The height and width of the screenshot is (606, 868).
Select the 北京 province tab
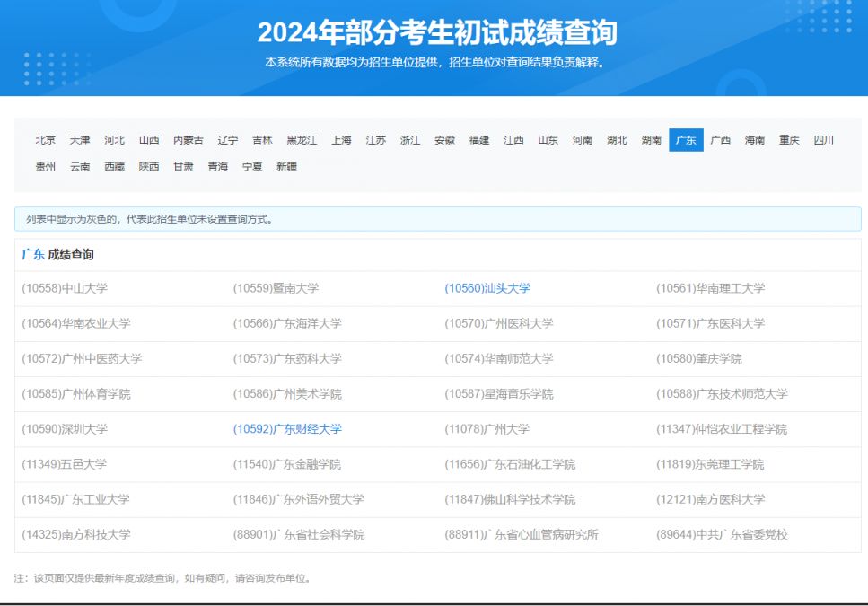pyautogui.click(x=46, y=140)
